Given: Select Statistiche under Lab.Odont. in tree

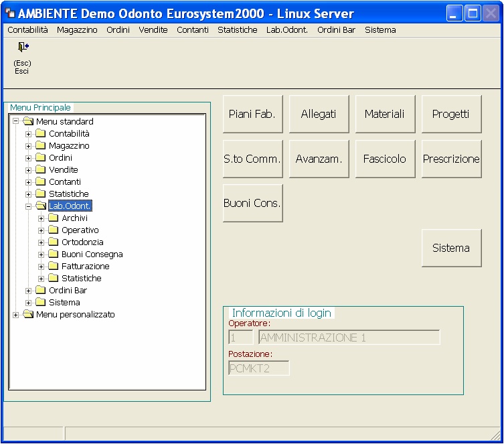Looking at the screenshot, I should [x=81, y=278].
